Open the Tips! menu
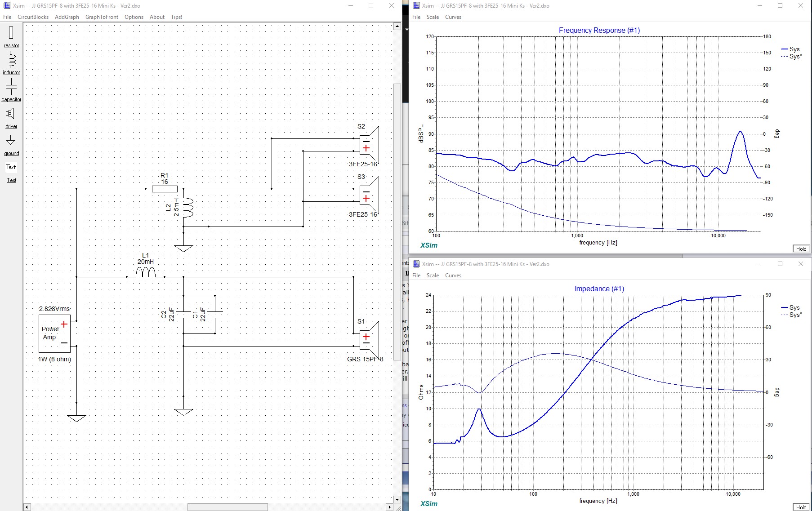The height and width of the screenshot is (511, 812). tap(176, 17)
